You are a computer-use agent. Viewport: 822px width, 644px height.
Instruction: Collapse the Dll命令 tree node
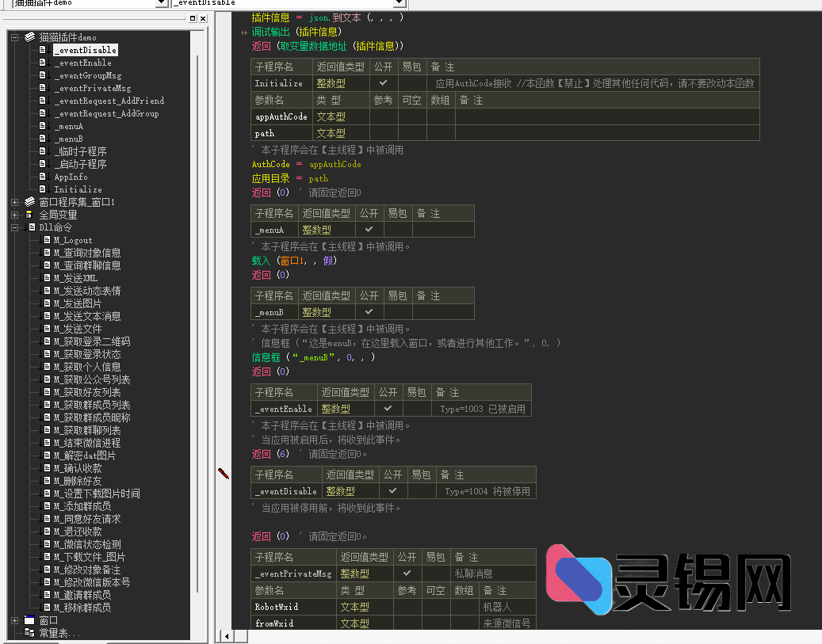click(15, 227)
